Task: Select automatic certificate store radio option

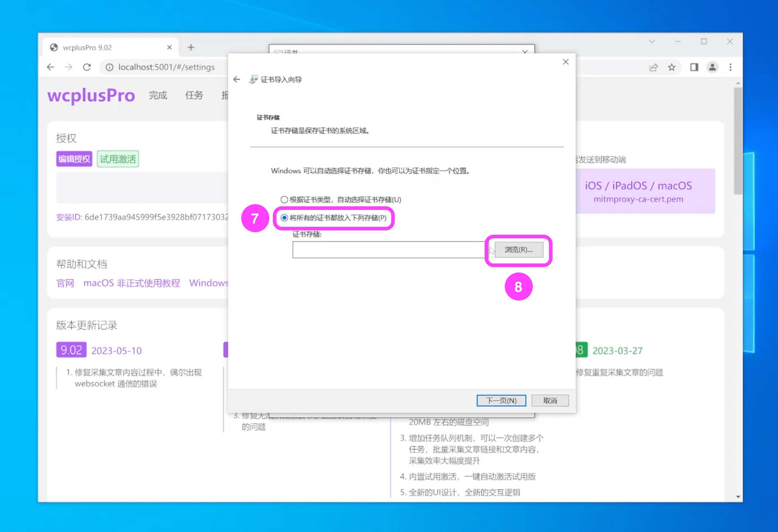Action: click(284, 199)
